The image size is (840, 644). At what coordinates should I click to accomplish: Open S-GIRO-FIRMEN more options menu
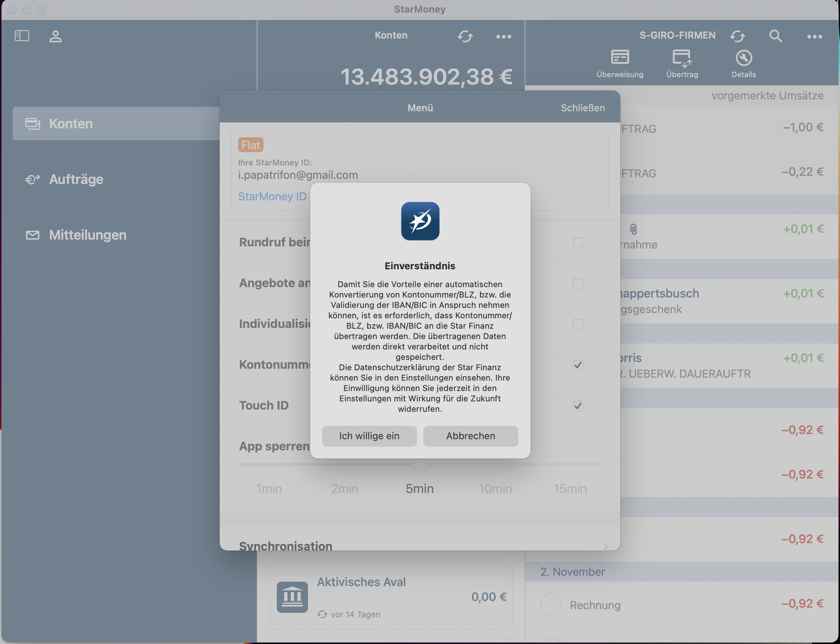814,36
